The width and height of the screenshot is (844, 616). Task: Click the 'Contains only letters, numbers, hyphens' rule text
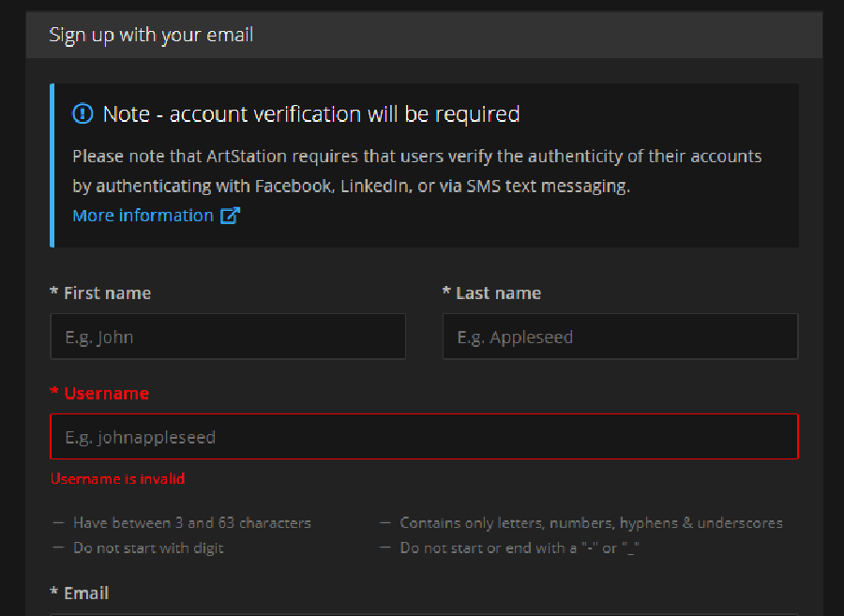pos(591,523)
